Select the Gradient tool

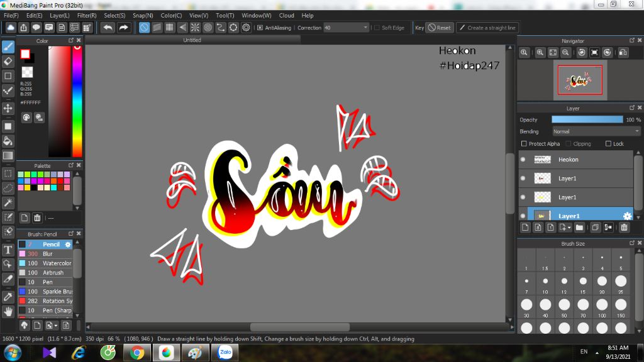pyautogui.click(x=8, y=156)
